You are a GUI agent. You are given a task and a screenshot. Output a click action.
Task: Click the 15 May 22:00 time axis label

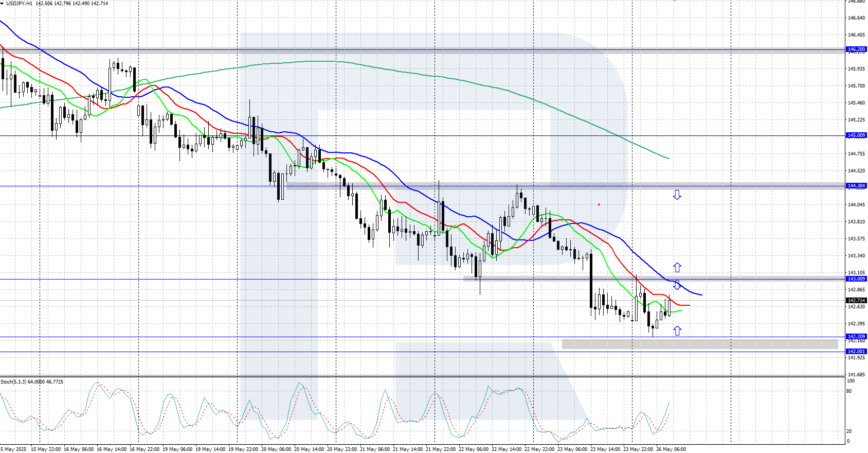[x=46, y=449]
